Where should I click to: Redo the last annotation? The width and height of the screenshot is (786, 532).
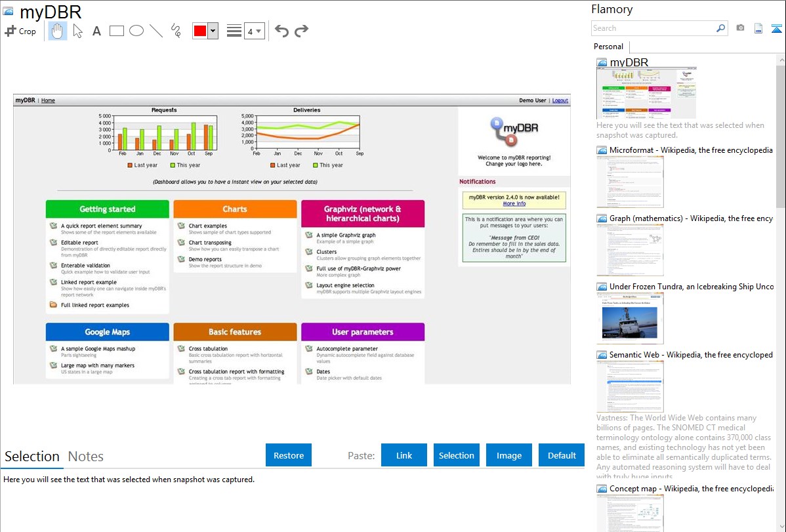coord(301,31)
